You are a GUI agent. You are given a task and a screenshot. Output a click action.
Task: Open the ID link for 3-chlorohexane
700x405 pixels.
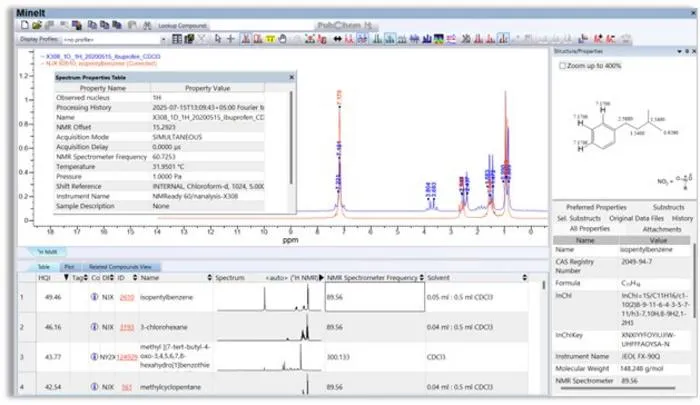pos(127,327)
